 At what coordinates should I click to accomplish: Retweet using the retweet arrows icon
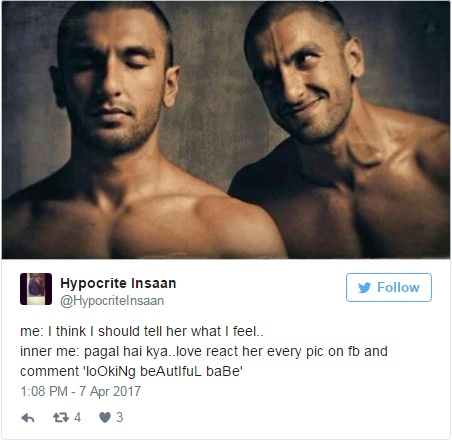pos(61,417)
